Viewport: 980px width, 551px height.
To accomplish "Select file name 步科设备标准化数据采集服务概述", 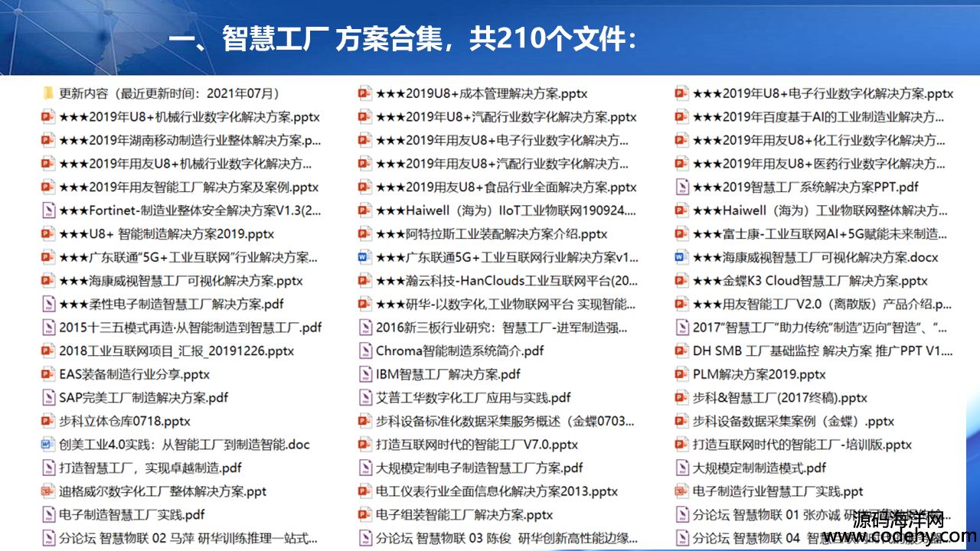I will [x=506, y=421].
